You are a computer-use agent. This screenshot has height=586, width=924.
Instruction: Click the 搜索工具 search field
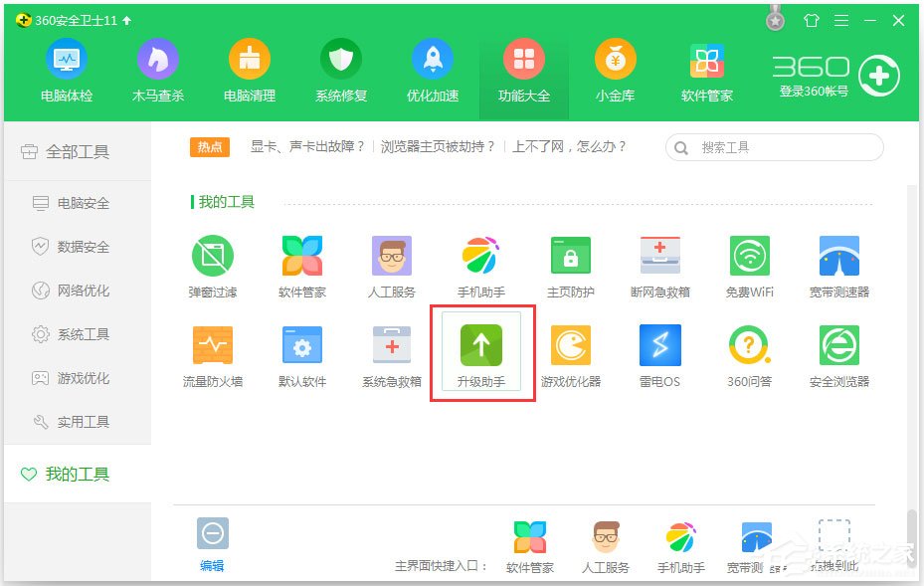click(x=773, y=146)
